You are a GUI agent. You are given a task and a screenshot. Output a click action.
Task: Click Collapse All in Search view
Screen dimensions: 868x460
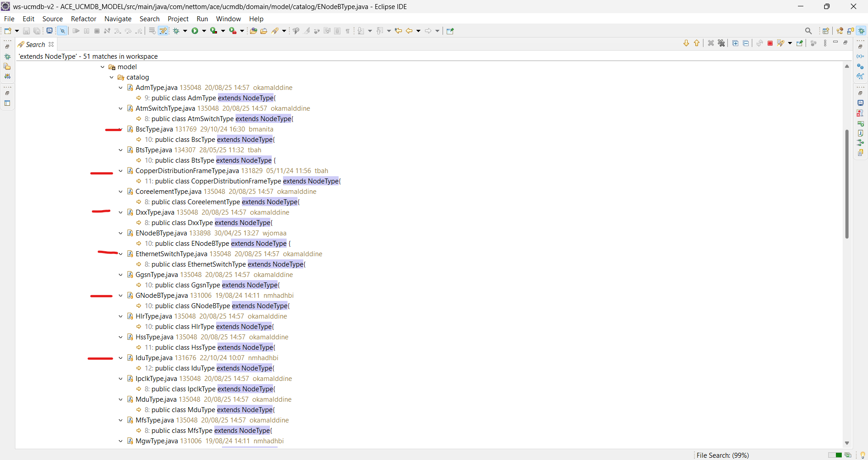tap(746, 43)
